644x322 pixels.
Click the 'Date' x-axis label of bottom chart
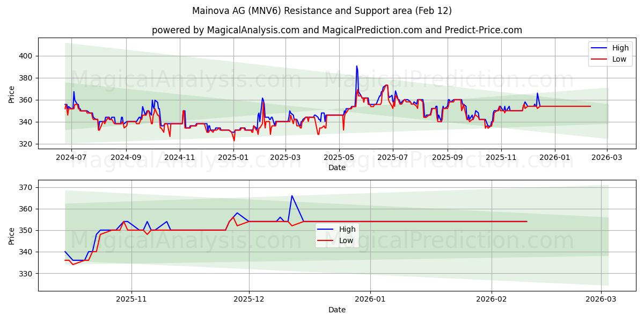(337, 310)
